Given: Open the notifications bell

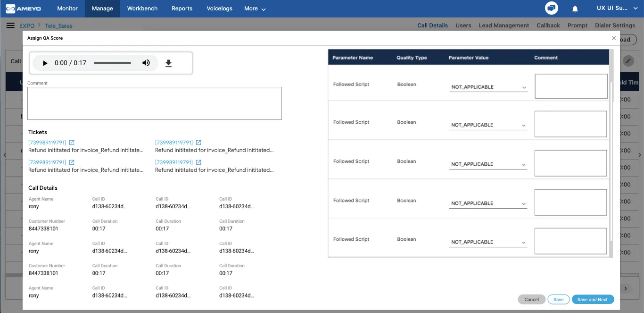Looking at the screenshot, I should [575, 8].
